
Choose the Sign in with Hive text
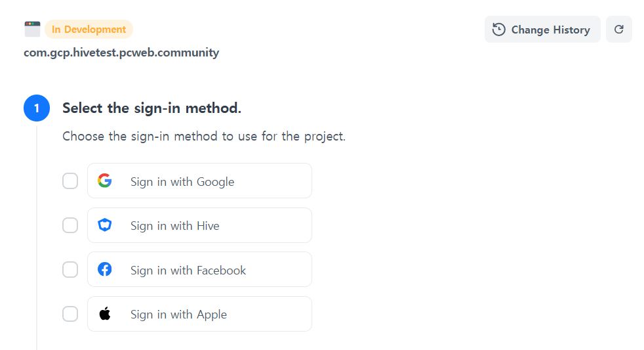point(174,226)
